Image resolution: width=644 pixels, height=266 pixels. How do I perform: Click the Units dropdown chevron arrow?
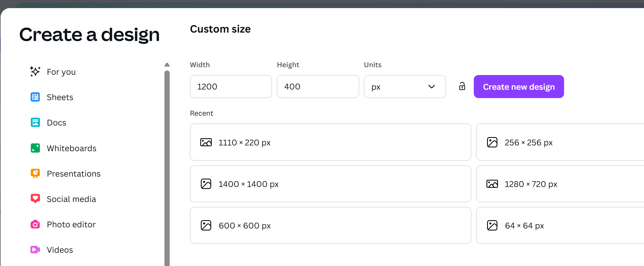(431, 87)
